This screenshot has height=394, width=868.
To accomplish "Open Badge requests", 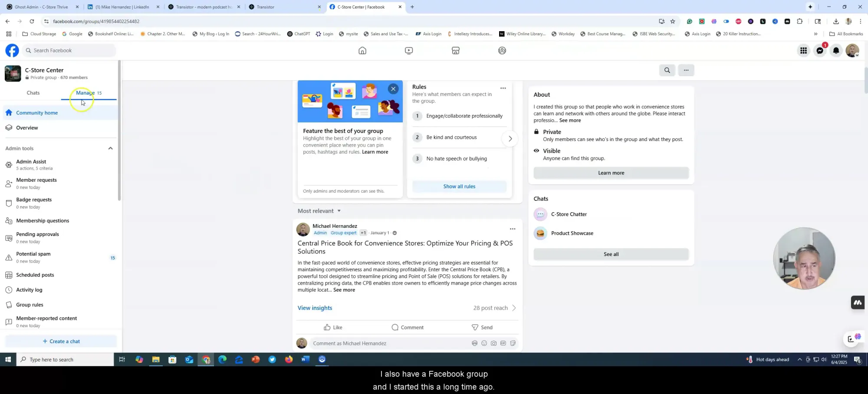I will 61,203.
